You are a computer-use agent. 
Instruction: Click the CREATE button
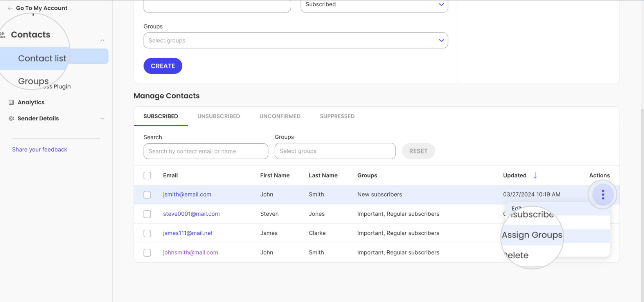point(163,66)
